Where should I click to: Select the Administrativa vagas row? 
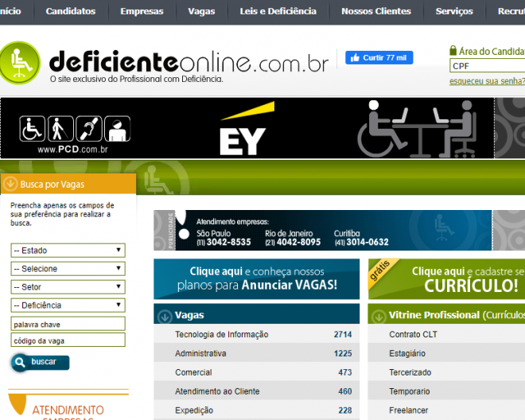pos(256,353)
